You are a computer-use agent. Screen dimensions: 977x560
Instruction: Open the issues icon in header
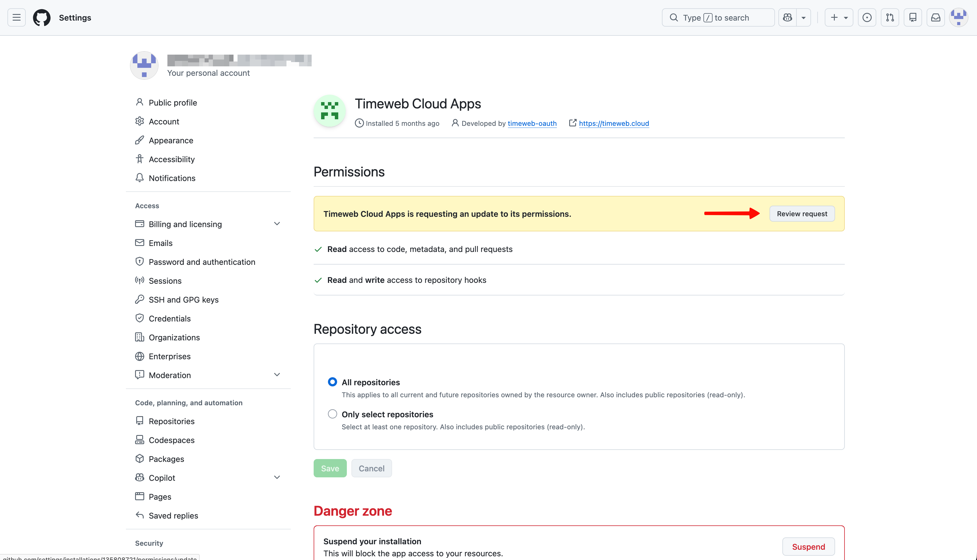(867, 18)
